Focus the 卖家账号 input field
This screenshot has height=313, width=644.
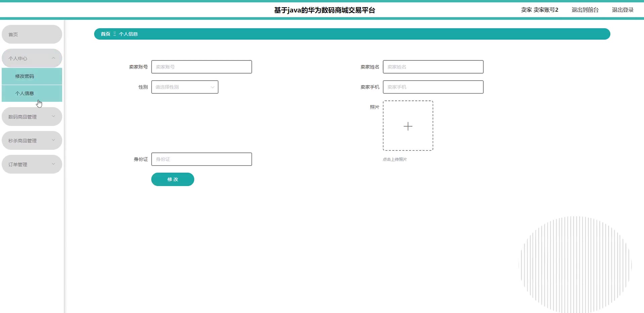(202, 67)
